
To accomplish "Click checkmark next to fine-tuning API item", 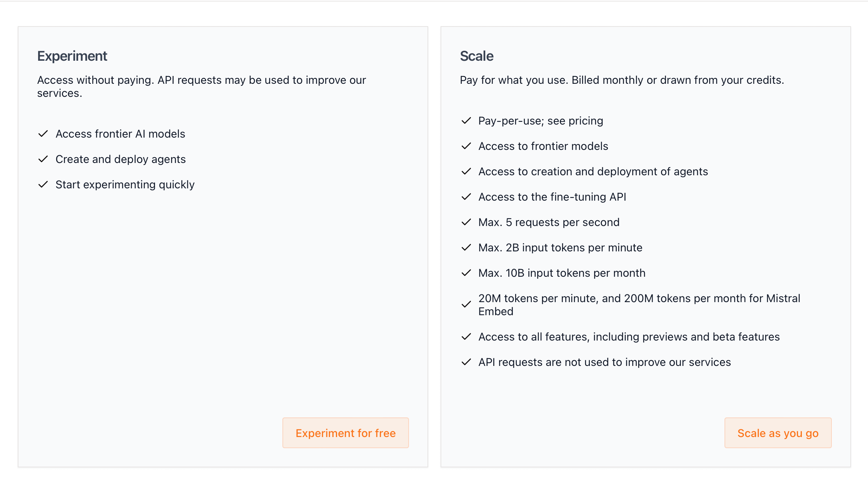I will [x=466, y=197].
